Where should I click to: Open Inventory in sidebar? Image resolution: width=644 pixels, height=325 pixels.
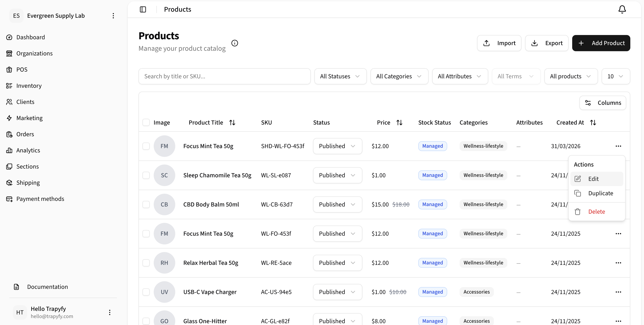click(x=29, y=86)
